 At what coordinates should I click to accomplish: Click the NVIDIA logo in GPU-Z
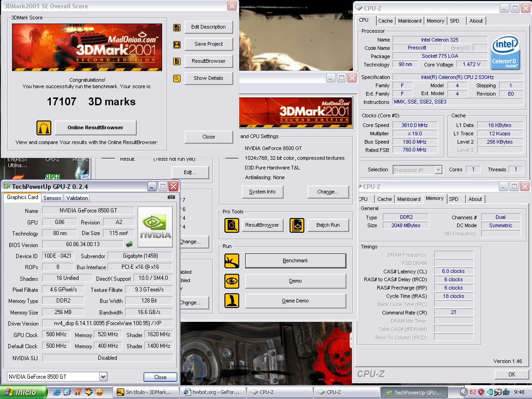pos(155,227)
